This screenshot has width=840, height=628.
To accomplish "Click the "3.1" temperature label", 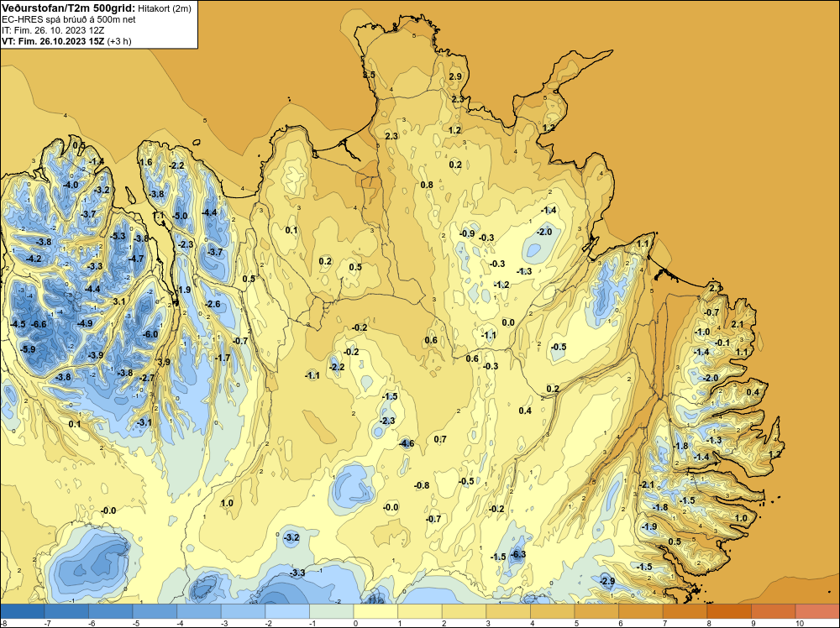I will coord(119,301).
